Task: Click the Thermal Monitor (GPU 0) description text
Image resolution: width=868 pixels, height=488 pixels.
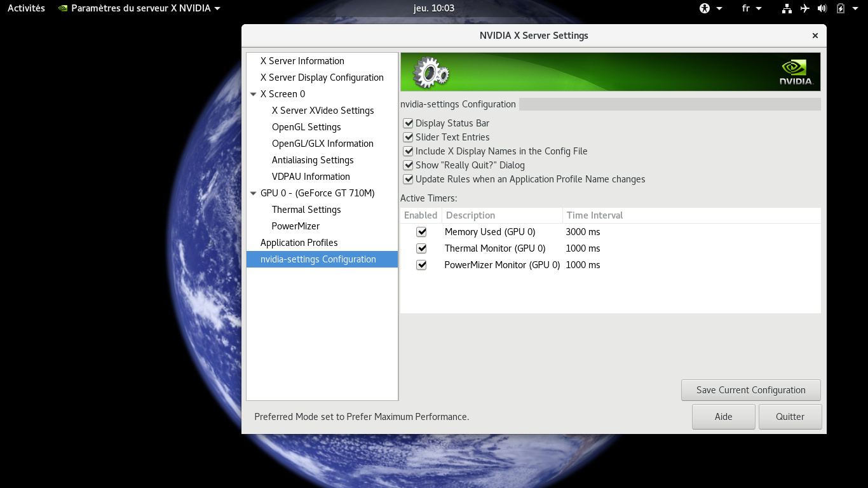Action: point(495,248)
